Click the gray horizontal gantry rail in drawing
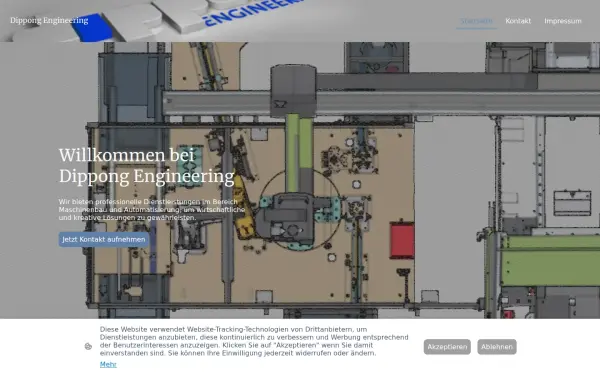Viewport: 600px width, 375px height. [x=381, y=103]
